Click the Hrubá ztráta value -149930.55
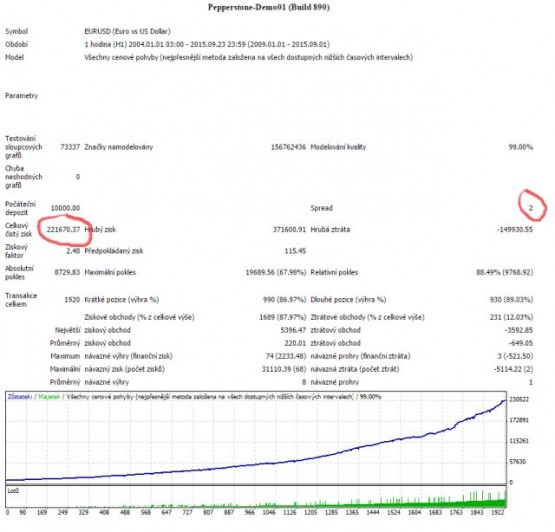555x532 pixels. [x=515, y=229]
